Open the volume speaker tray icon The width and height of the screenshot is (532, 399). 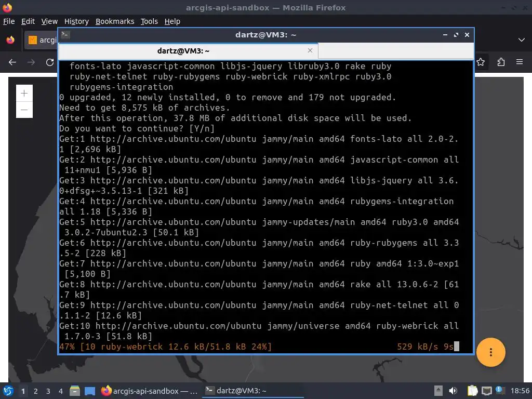point(453,391)
